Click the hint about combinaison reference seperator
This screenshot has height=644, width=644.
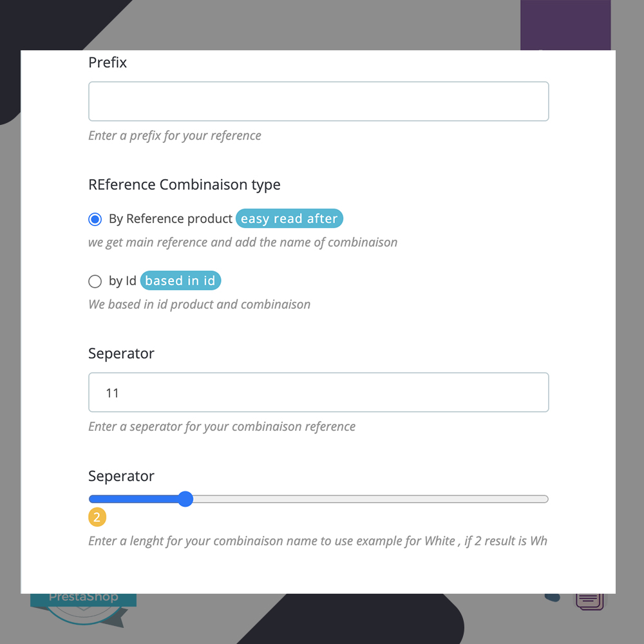(x=222, y=426)
